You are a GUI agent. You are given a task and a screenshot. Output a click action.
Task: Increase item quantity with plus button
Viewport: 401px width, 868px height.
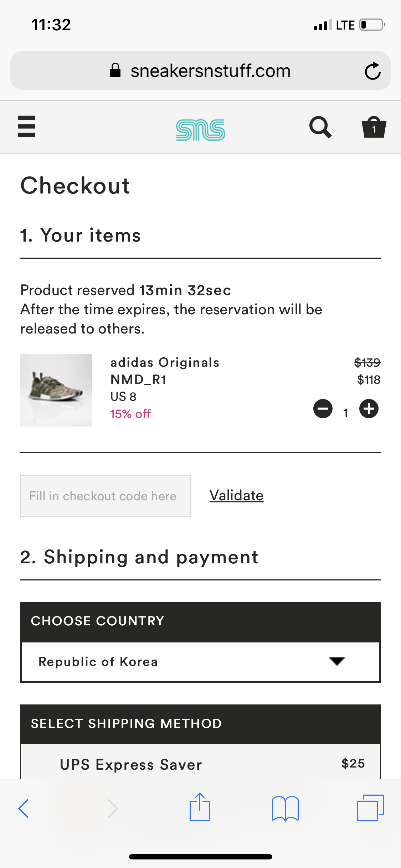coord(369,409)
